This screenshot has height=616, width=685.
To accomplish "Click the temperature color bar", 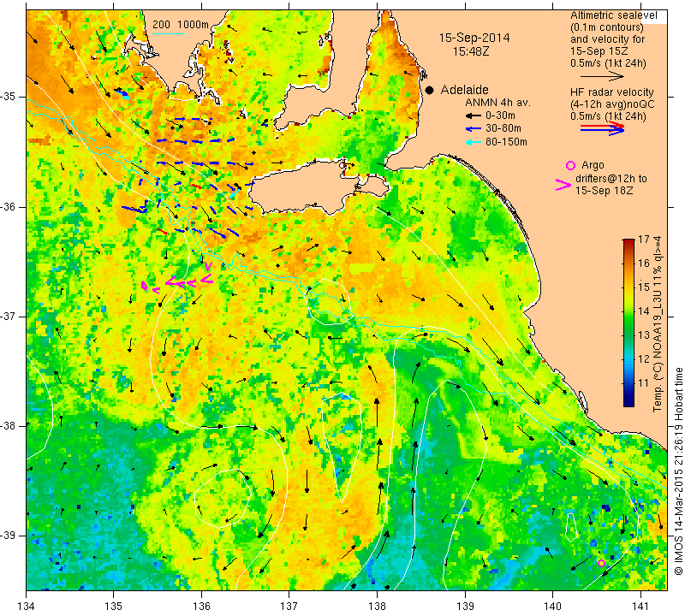I will [628, 323].
